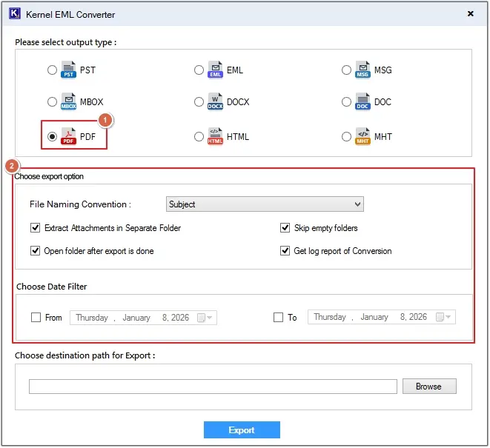Uncheck Get log report of Conversion
Image resolution: width=490 pixels, height=448 pixels.
[x=285, y=251]
